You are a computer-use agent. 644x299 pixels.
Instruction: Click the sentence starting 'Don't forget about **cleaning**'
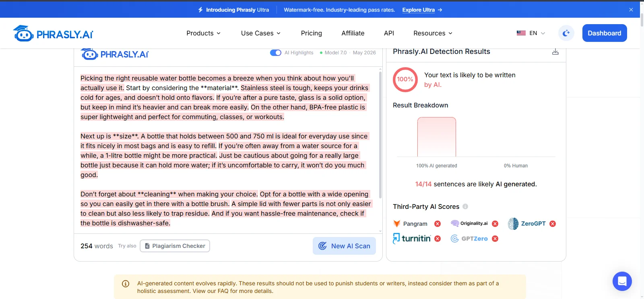click(169, 194)
